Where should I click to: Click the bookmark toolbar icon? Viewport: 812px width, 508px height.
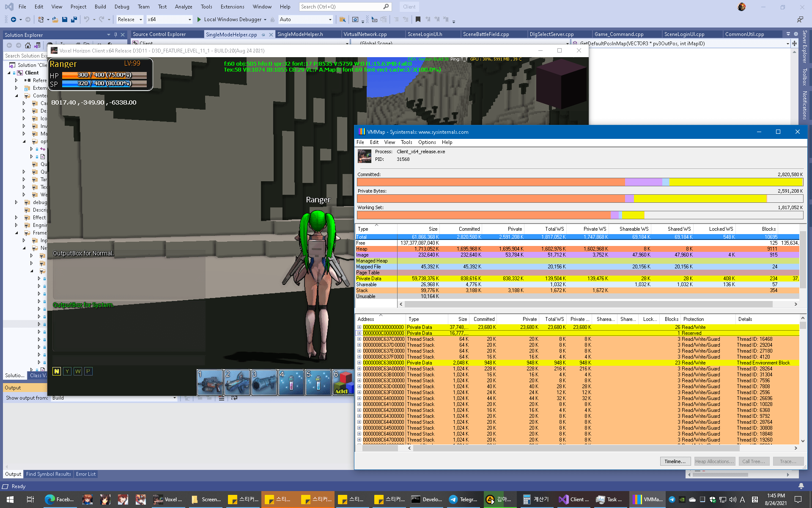tap(418, 19)
